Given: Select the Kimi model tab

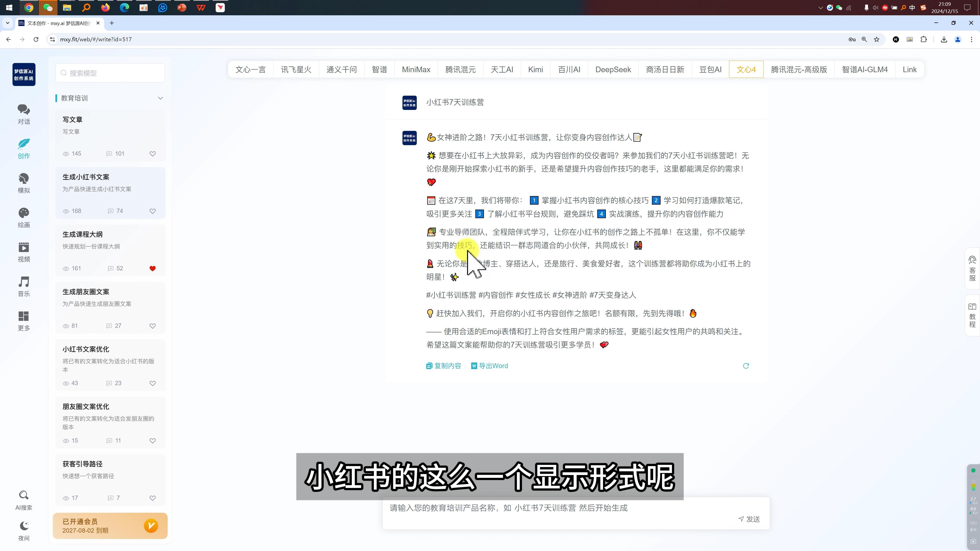Looking at the screenshot, I should [x=535, y=70].
